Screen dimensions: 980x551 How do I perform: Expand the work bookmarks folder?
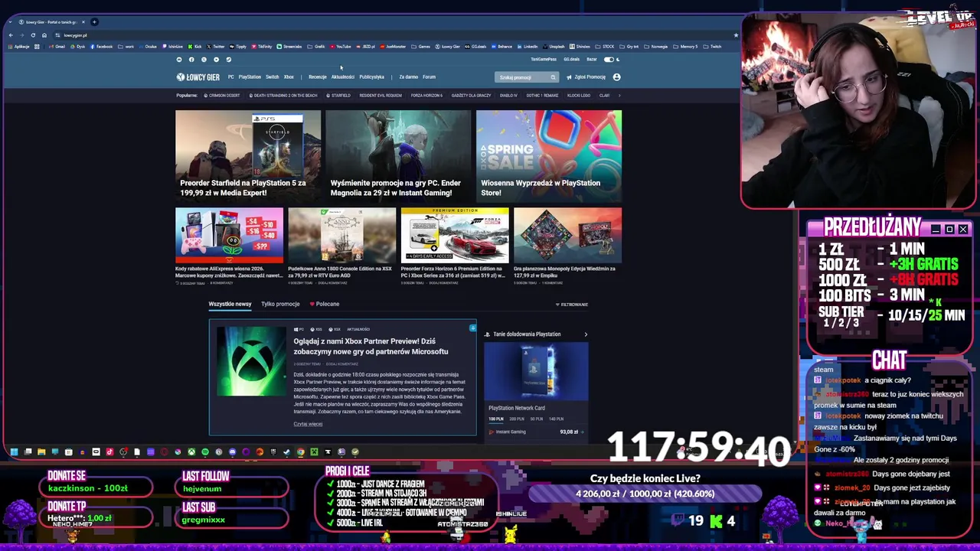click(126, 47)
